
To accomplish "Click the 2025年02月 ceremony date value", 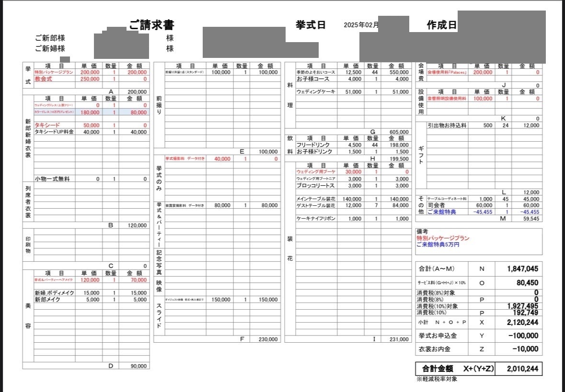I will 361,25.
